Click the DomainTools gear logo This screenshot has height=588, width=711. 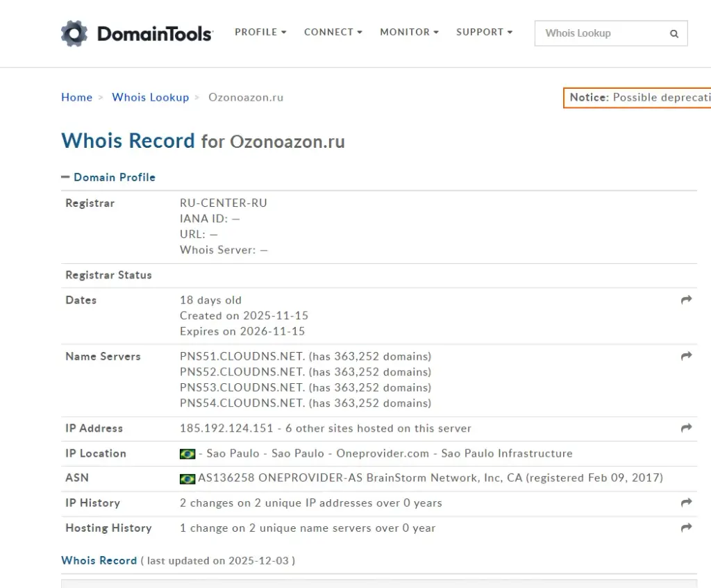pyautogui.click(x=74, y=33)
